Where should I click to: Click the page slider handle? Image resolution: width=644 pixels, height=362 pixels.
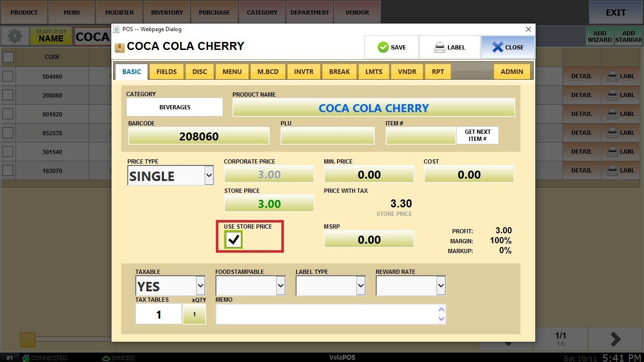(x=28, y=340)
